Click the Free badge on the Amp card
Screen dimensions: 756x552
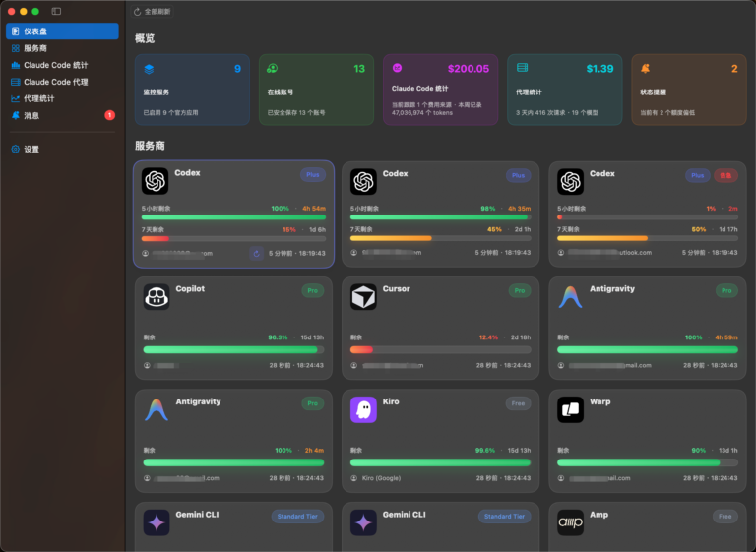tap(725, 517)
